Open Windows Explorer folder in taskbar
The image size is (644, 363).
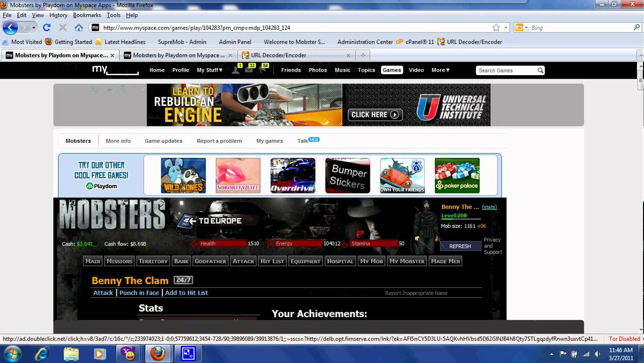[71, 354]
